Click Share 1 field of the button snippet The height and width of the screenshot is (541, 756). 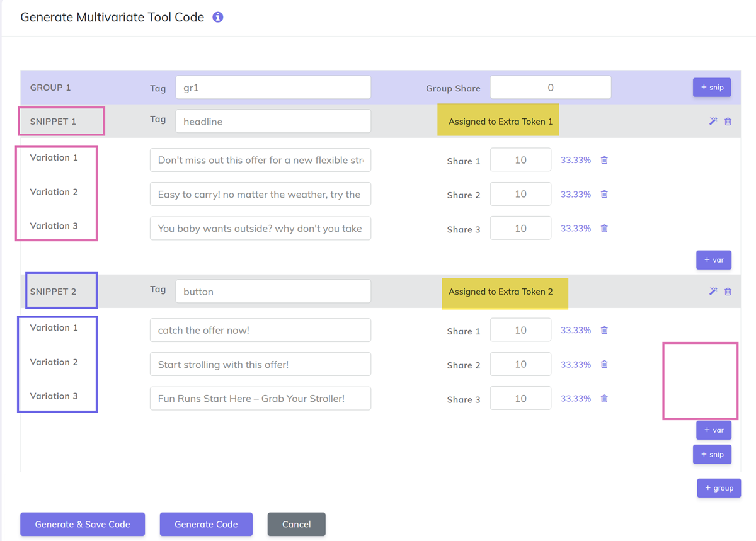coord(520,329)
